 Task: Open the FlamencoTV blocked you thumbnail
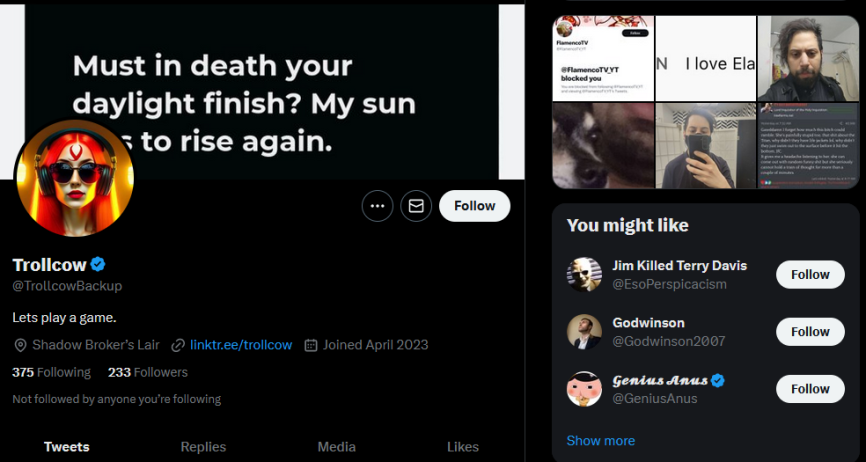[x=603, y=57]
